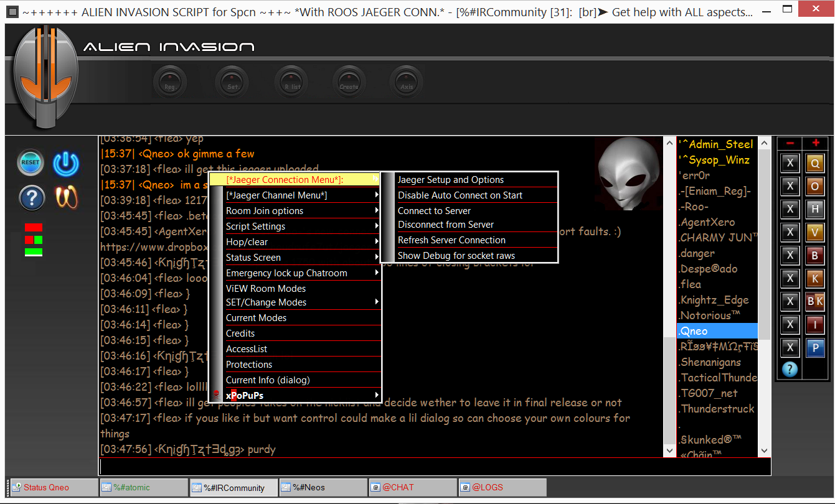The height and width of the screenshot is (504, 835).
Task: Switch to the %#Neos channel tab
Action: 323,488
